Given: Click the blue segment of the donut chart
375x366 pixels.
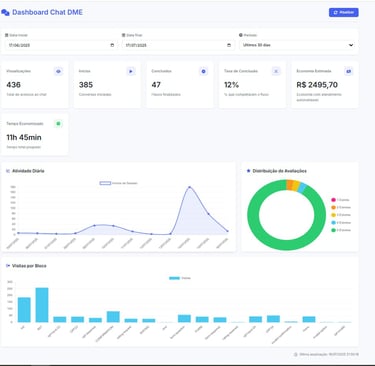Looking at the screenshot, I should point(302,188).
